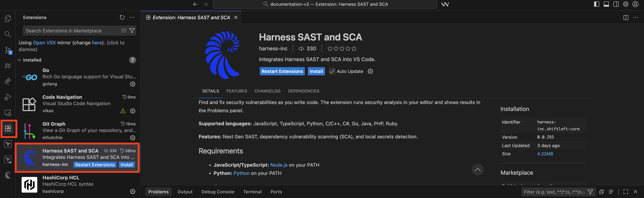Toggle the Auto Update checkbox
This screenshot has width=644, height=198.
point(332,71)
